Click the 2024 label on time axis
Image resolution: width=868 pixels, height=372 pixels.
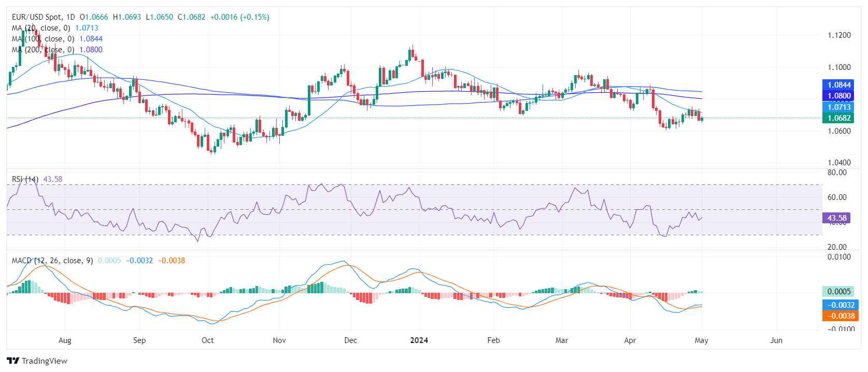click(x=419, y=340)
